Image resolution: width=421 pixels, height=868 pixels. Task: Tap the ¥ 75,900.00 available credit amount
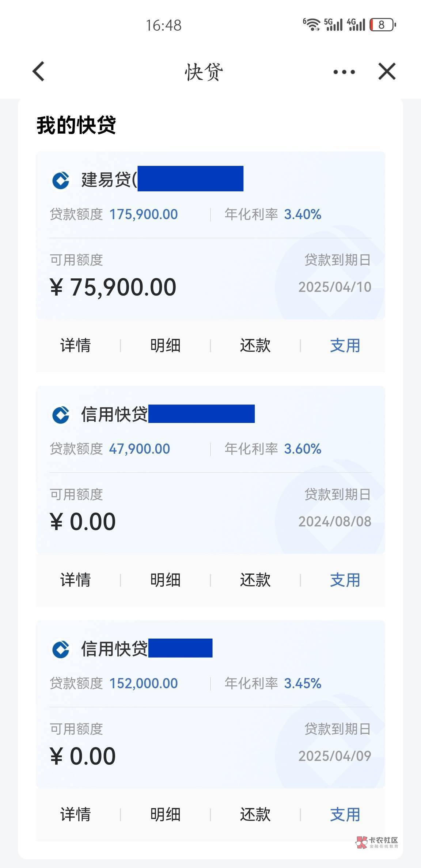click(x=113, y=287)
